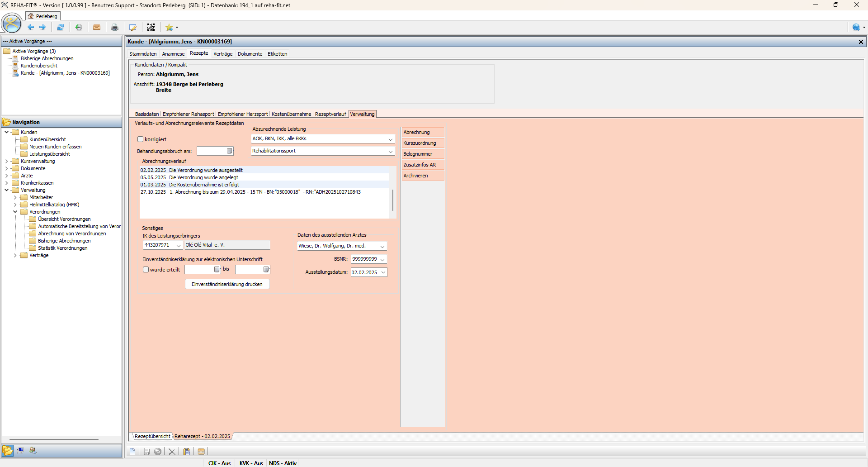Close the Kunde panel with the X

point(861,42)
